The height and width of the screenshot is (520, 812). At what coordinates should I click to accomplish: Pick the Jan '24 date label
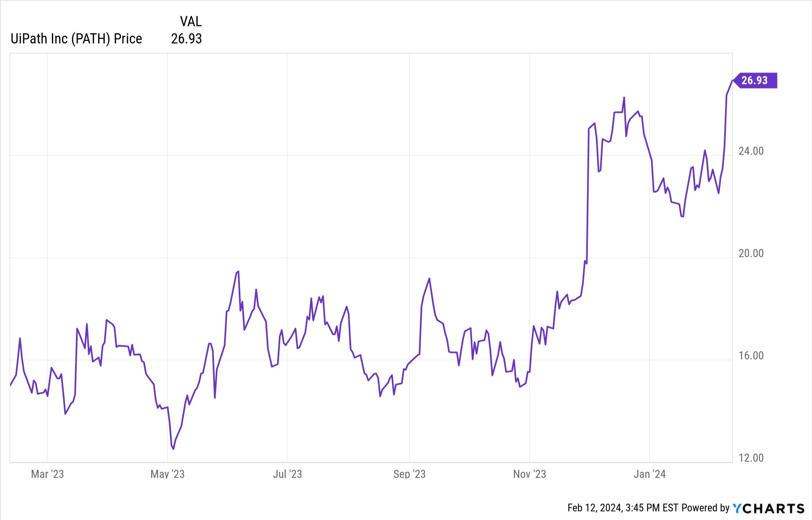(x=650, y=474)
